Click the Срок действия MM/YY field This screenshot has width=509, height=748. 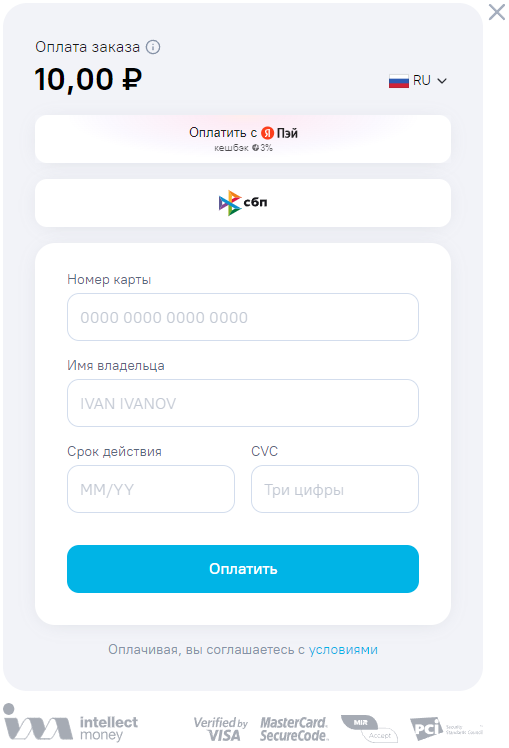tap(151, 489)
